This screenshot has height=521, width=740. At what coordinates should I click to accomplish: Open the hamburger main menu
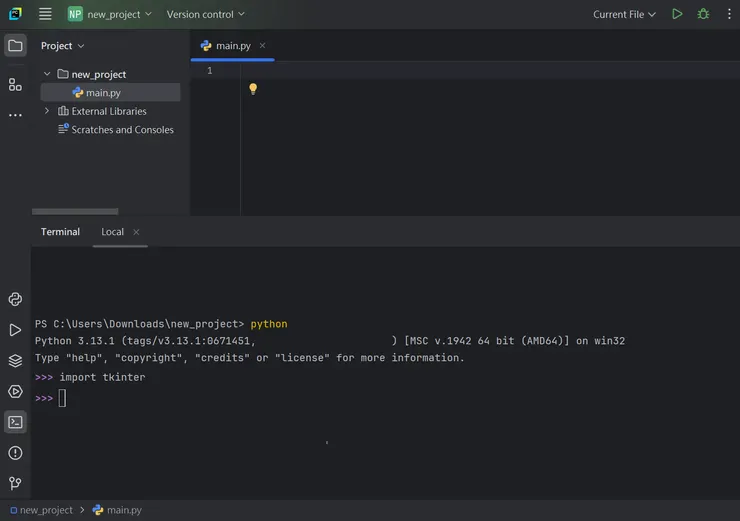coord(45,14)
